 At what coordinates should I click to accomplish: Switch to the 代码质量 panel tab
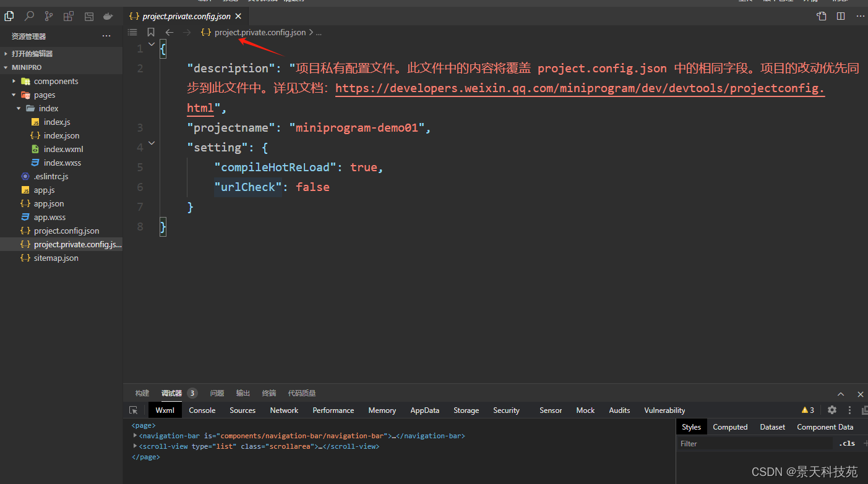(302, 393)
